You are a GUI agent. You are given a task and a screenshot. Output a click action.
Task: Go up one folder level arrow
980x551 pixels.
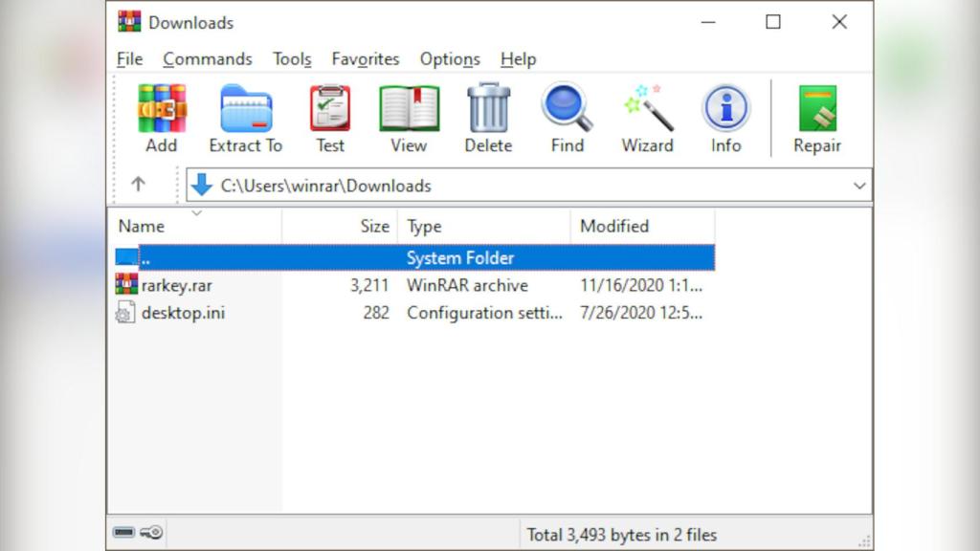138,185
